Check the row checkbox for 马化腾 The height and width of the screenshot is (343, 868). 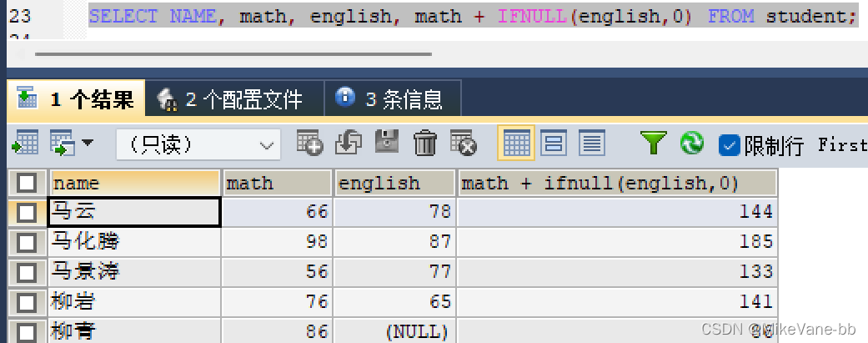click(28, 243)
